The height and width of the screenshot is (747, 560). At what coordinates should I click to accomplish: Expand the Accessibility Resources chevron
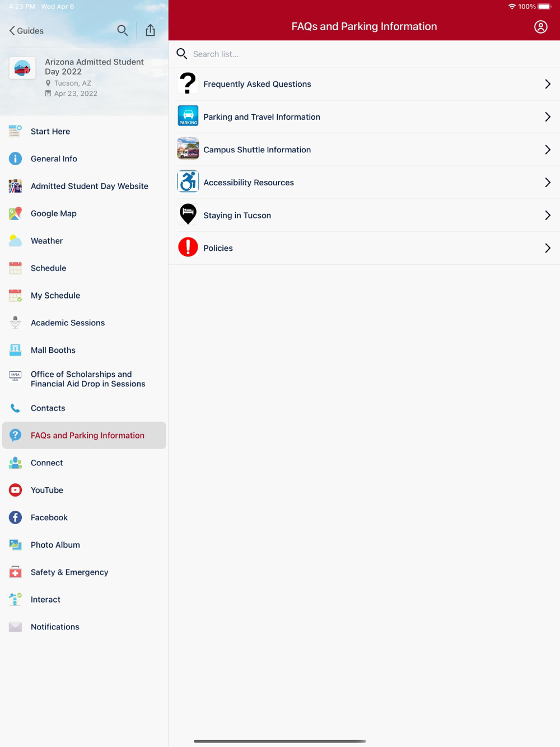pos(548,183)
